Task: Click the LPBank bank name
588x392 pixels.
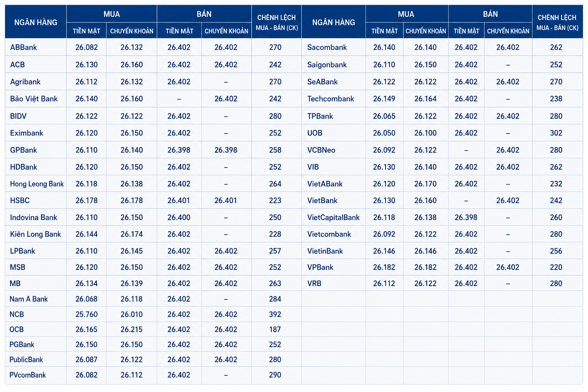Action: (x=22, y=251)
